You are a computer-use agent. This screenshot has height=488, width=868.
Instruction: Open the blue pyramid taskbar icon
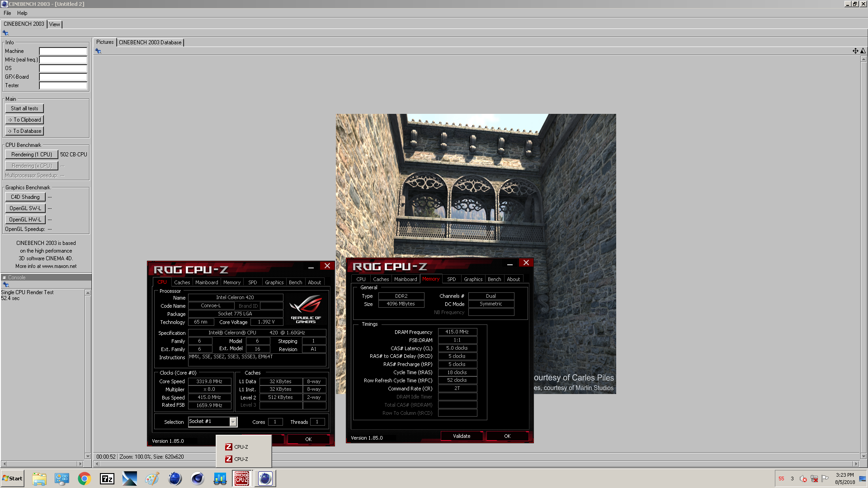point(130,479)
